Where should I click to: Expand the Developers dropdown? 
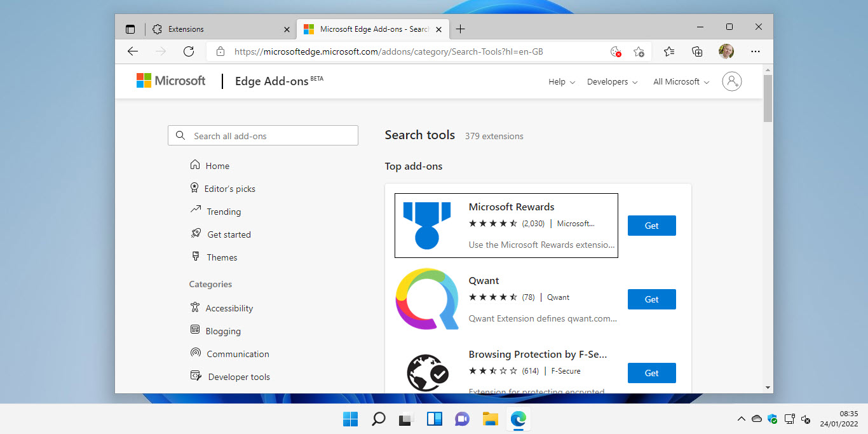611,81
